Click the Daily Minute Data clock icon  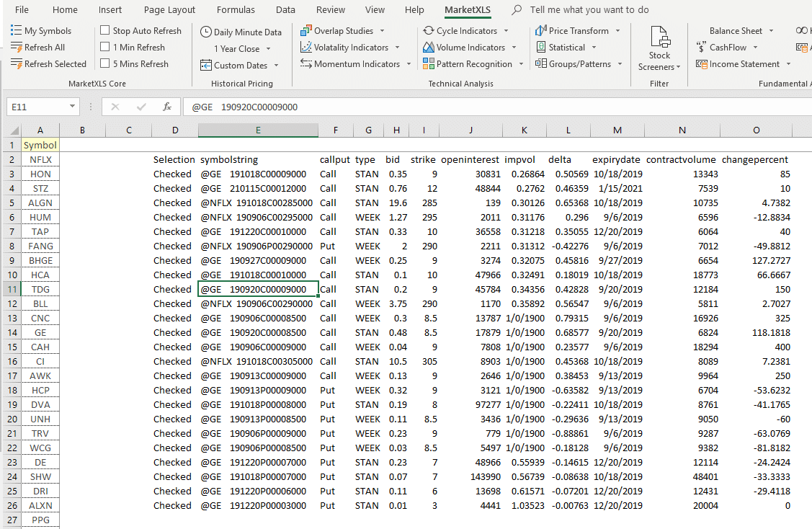pyautogui.click(x=205, y=32)
